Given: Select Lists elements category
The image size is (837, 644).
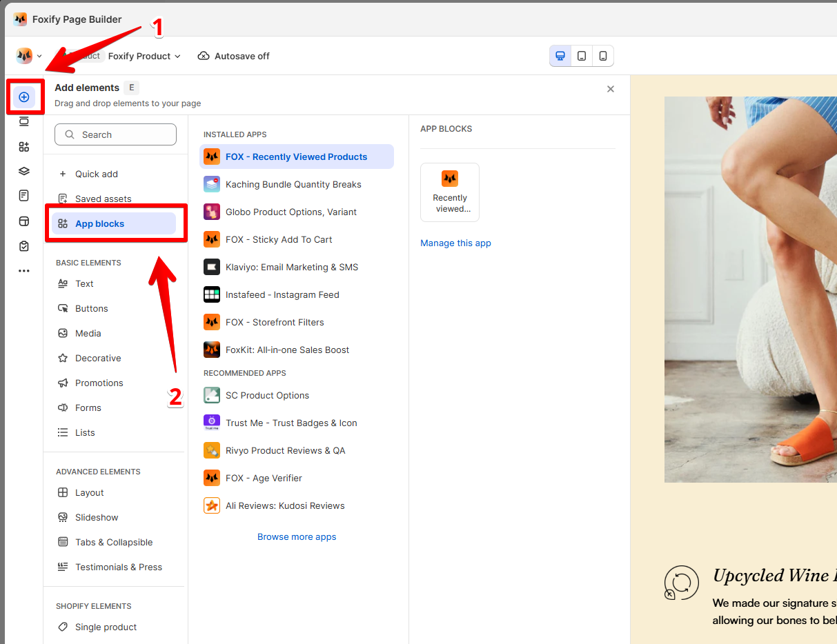Looking at the screenshot, I should coord(114,432).
